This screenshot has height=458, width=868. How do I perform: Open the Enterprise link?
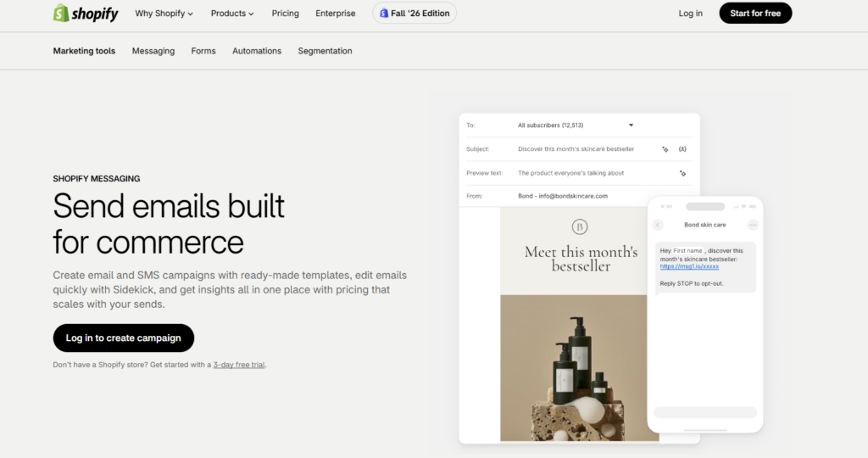(x=336, y=14)
